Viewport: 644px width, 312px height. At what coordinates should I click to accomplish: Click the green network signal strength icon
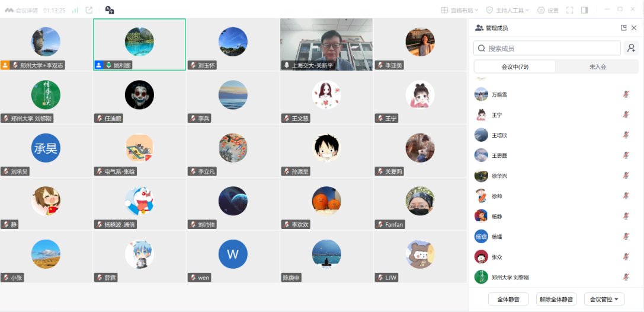[75, 10]
